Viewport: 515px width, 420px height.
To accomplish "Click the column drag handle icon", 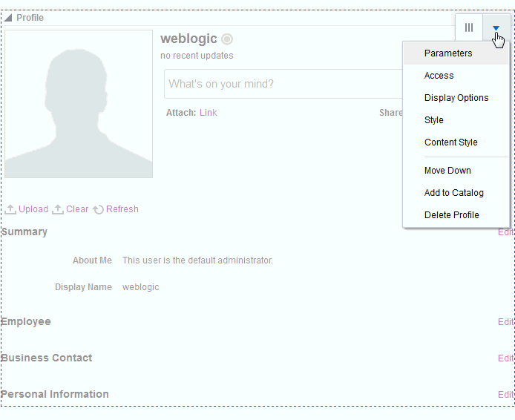I will [469, 27].
